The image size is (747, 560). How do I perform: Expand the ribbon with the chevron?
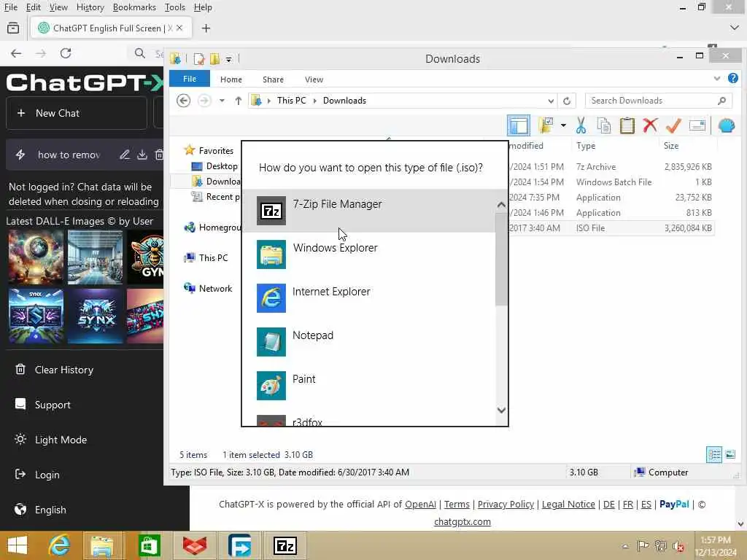[717, 79]
